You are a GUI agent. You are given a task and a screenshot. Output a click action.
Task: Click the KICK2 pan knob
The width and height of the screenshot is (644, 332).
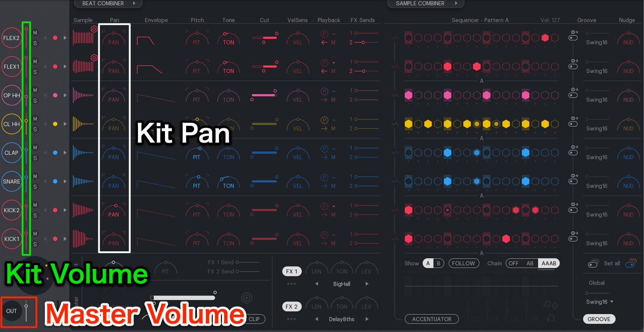114,210
